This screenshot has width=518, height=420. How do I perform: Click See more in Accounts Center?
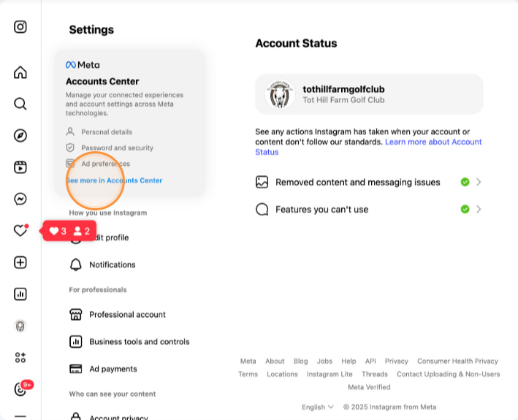point(115,180)
